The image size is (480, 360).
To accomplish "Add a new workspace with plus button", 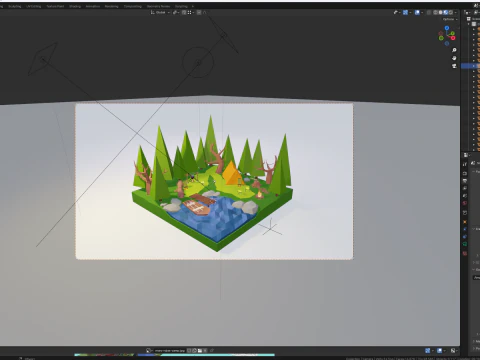I will click(x=193, y=6).
